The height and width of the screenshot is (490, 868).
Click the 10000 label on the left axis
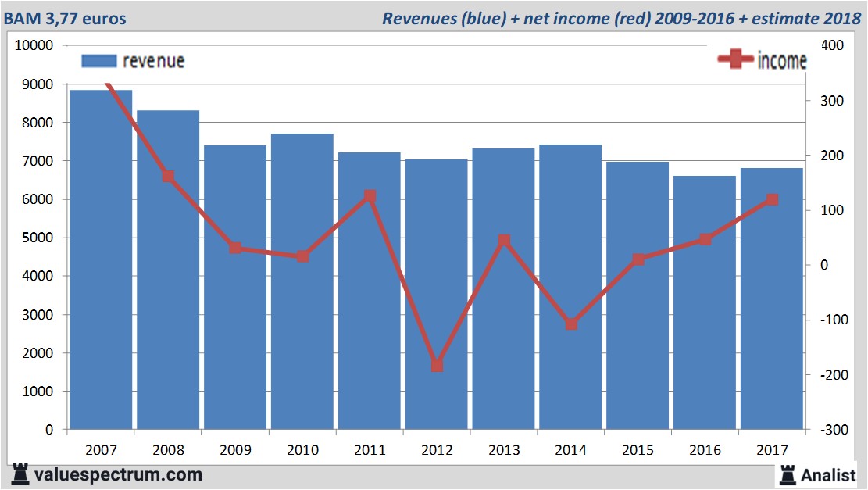point(34,45)
